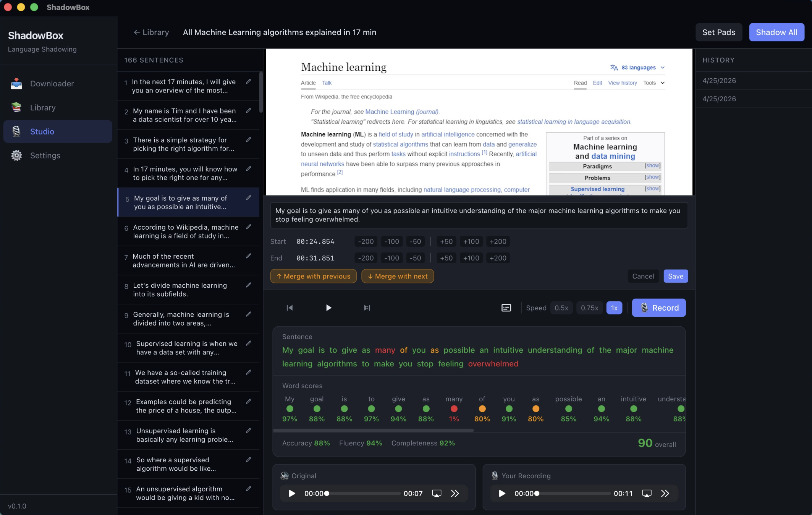Click pencil icon for sentence 3

(x=249, y=139)
